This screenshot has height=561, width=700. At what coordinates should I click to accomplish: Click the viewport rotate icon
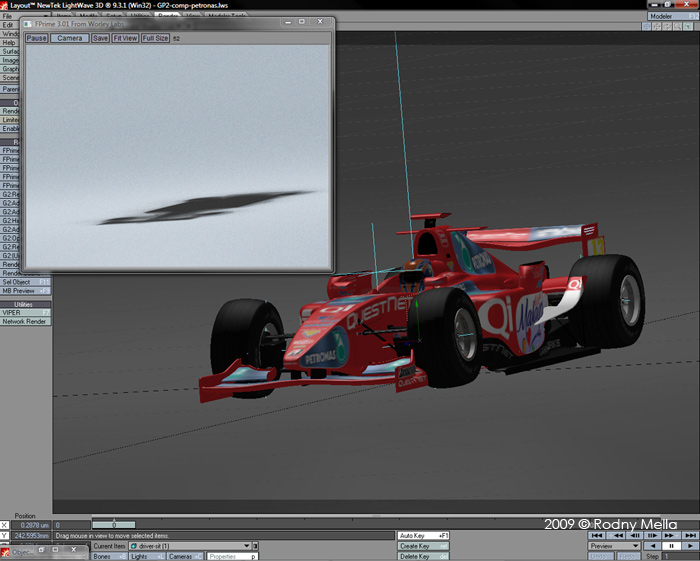[668, 27]
